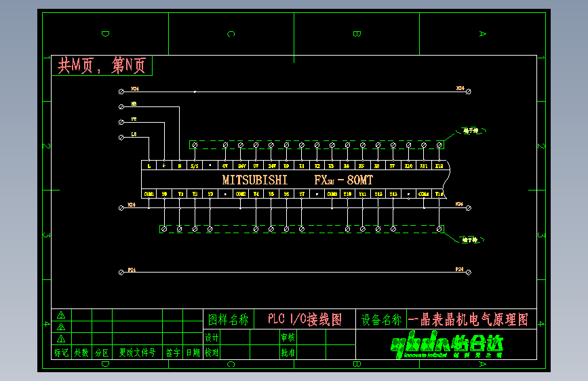The height and width of the screenshot is (381, 588).
Task: Select the Y0 output terminal cell
Action: (164, 194)
